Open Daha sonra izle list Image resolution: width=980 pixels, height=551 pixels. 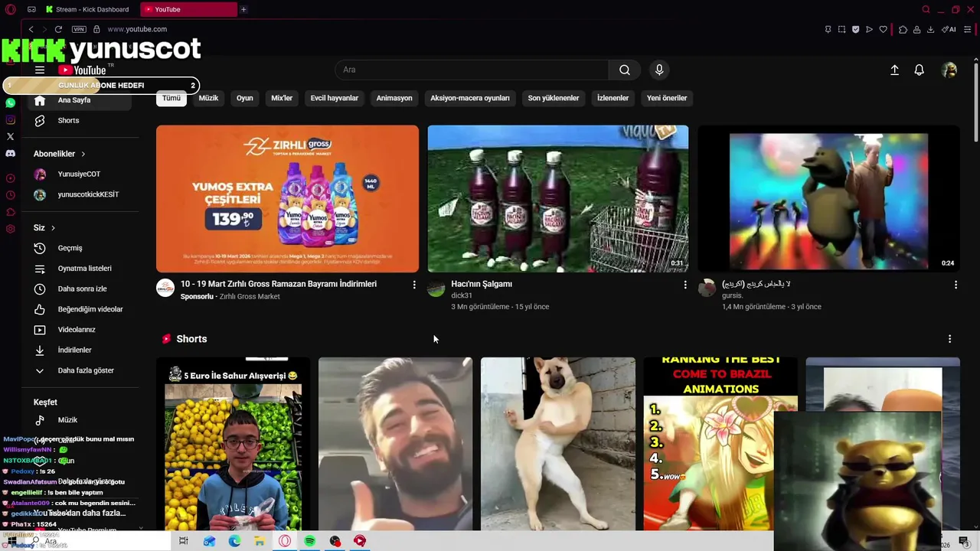80,289
